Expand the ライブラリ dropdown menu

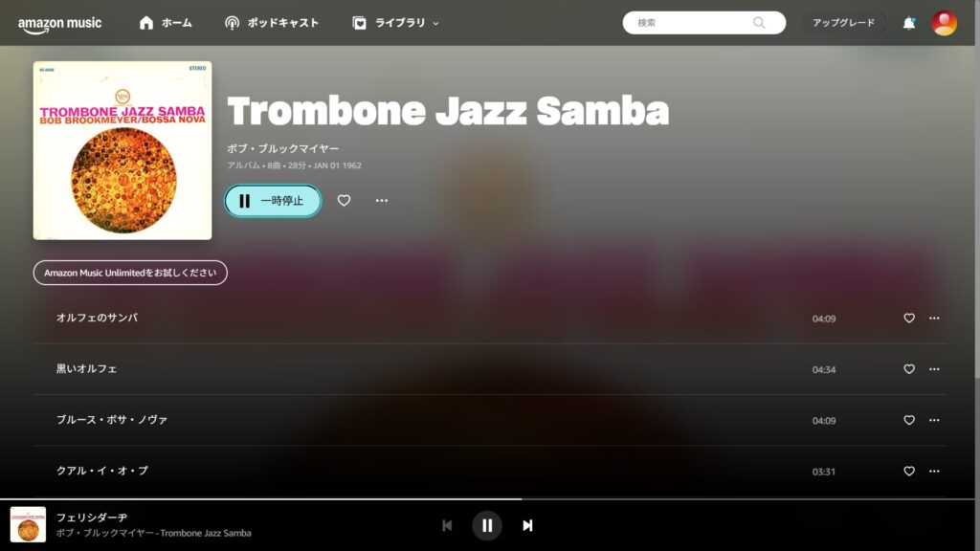pos(395,23)
